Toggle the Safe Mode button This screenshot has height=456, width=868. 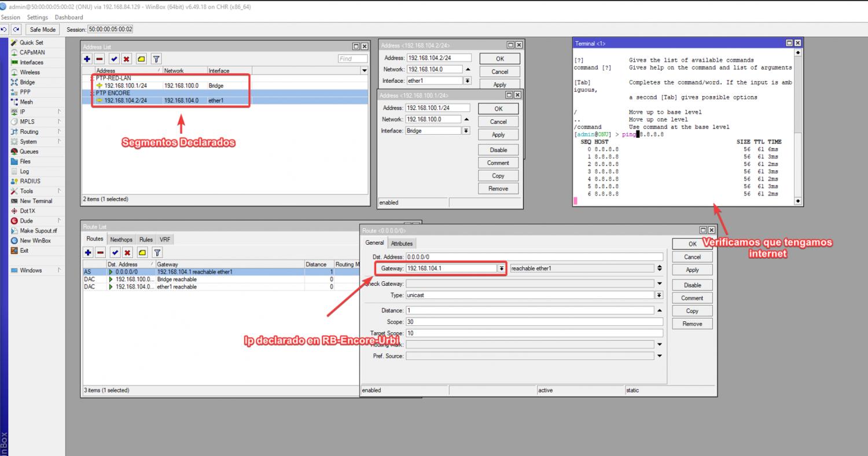coord(43,30)
